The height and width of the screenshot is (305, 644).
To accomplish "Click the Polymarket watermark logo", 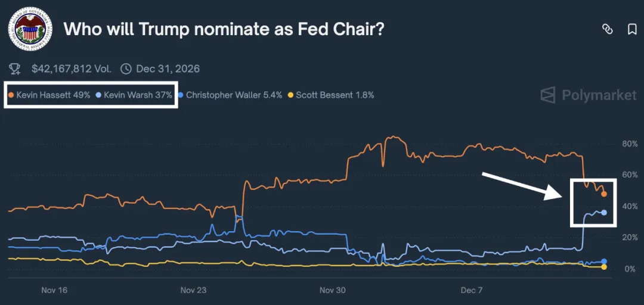I will click(x=547, y=95).
